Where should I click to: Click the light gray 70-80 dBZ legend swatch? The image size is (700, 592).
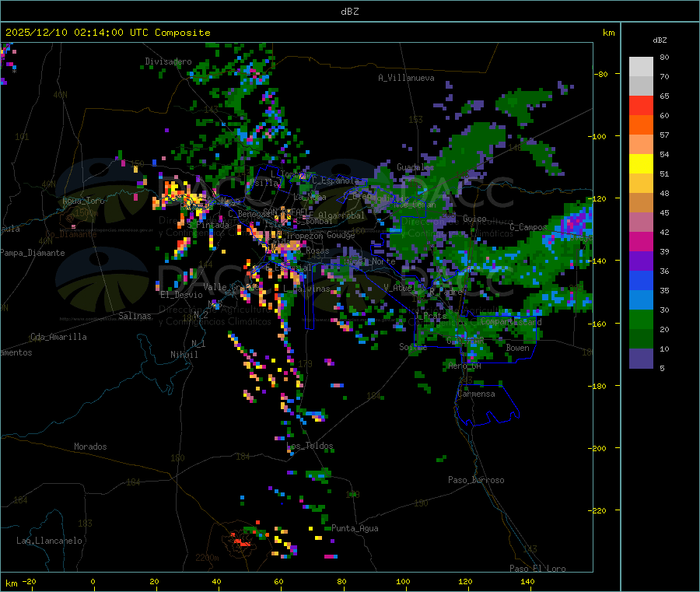[x=641, y=67]
